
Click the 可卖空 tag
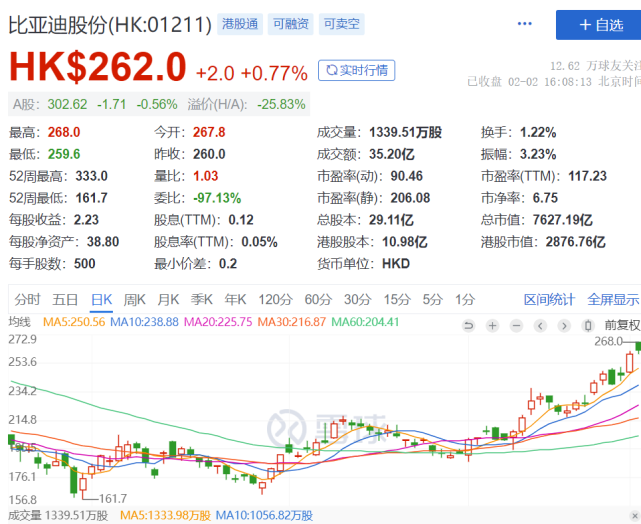point(341,24)
